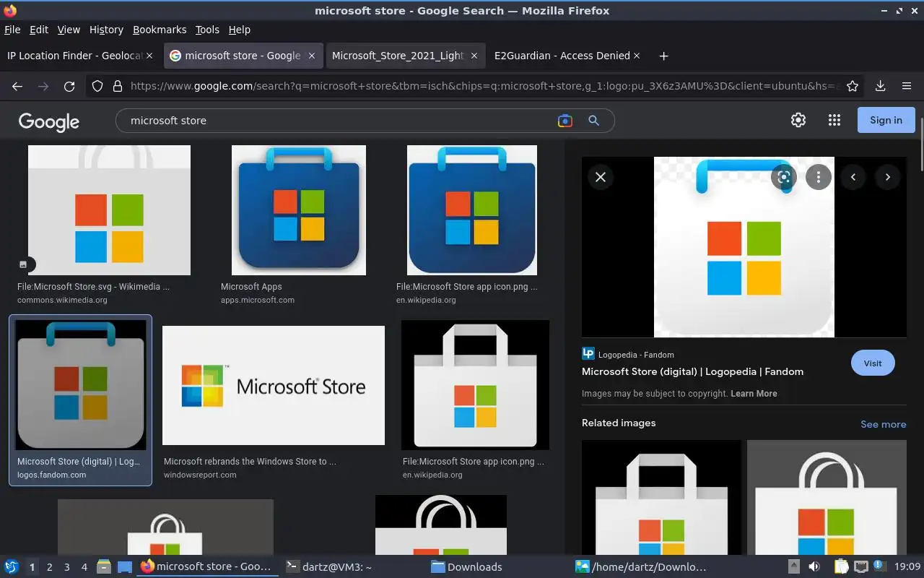The image size is (924, 578).
Task: Switch to workspace 4
Action: (84, 567)
